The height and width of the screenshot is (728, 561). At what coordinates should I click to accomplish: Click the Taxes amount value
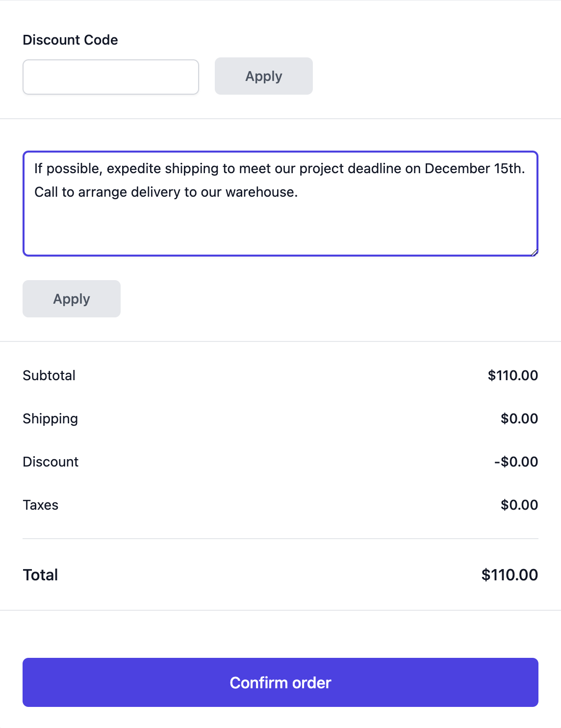[x=519, y=505]
